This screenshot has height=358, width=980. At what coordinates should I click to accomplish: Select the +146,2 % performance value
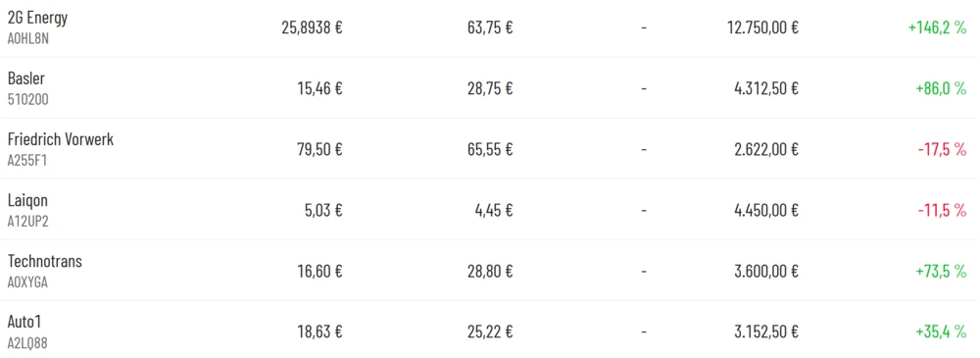938,27
